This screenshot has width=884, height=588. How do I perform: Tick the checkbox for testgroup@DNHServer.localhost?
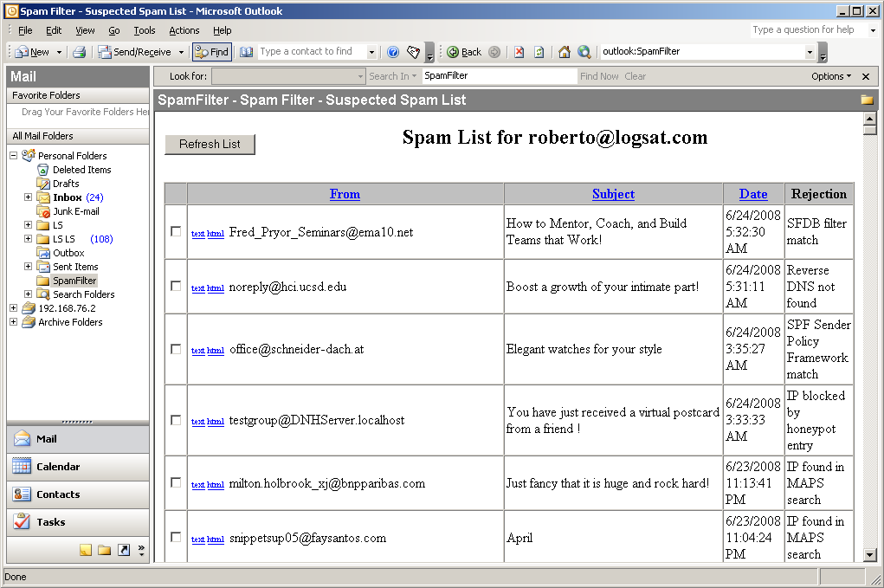point(176,420)
